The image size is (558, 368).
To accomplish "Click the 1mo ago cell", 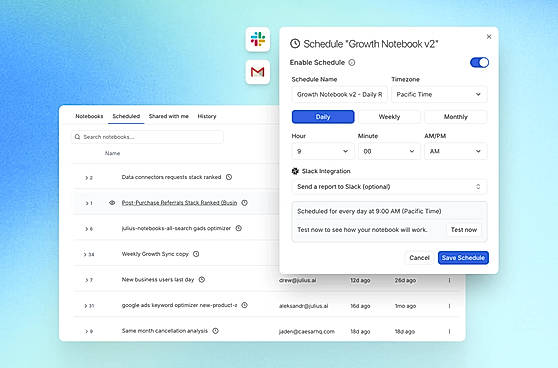I will (405, 306).
